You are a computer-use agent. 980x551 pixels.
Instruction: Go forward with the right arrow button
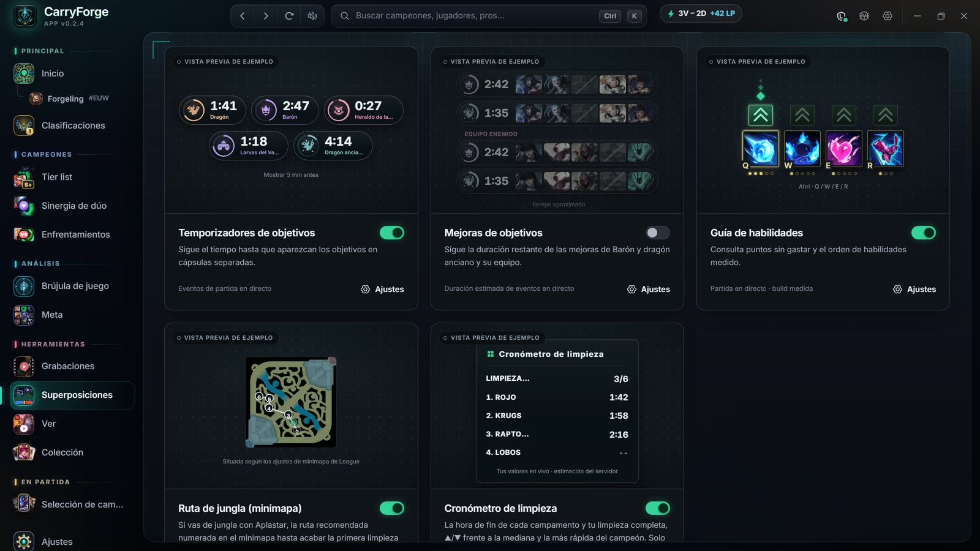coord(266,16)
